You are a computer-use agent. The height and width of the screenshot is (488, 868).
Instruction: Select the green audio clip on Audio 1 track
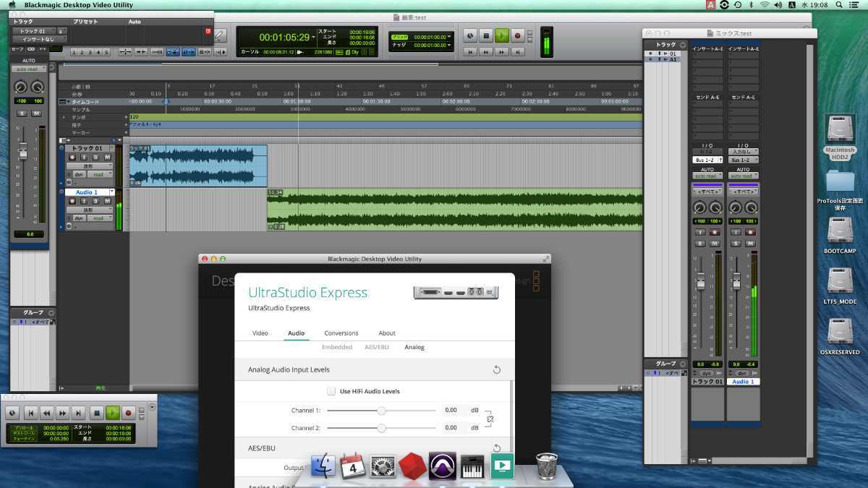pyautogui.click(x=454, y=210)
